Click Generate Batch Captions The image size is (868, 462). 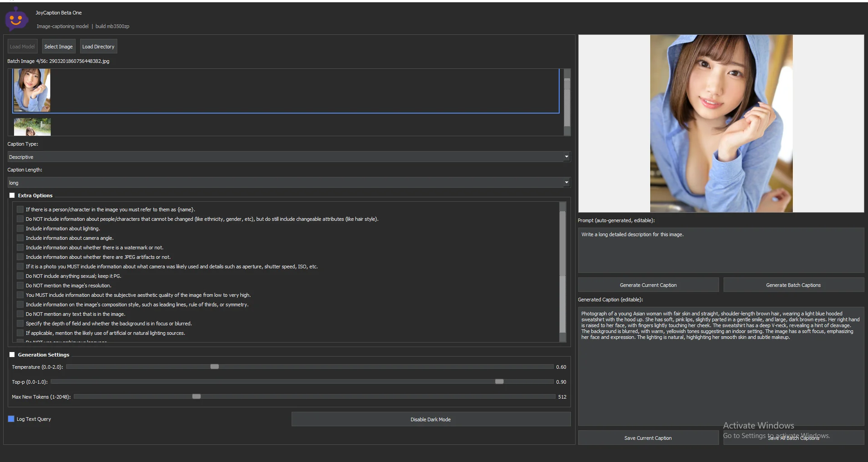[x=793, y=285]
